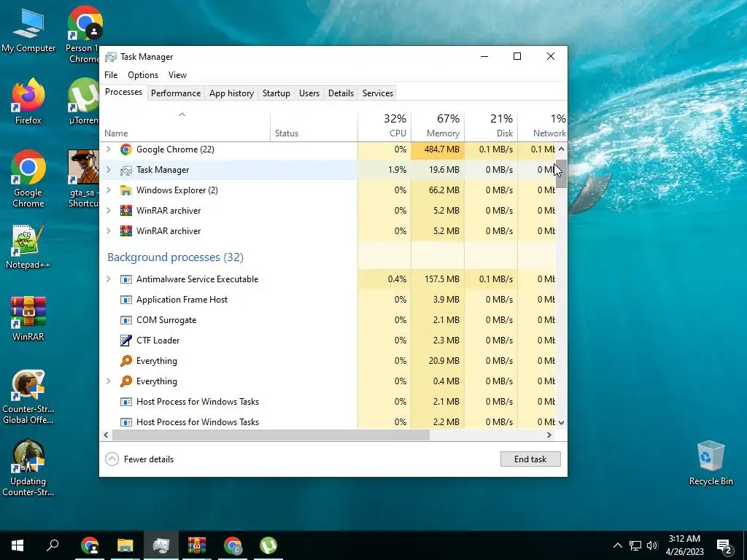747x560 pixels.
Task: Open the network status tray icon
Action: 635,545
